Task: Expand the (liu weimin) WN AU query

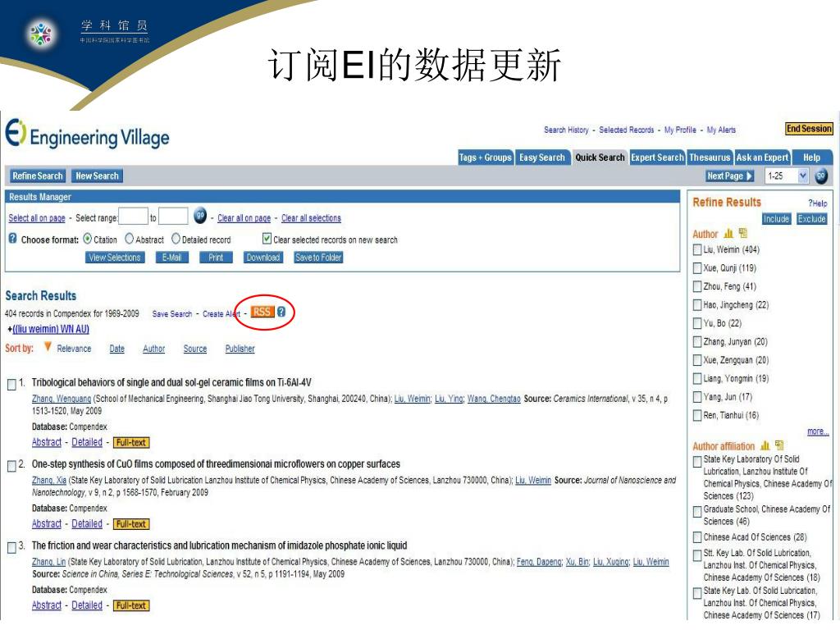Action: (50, 329)
